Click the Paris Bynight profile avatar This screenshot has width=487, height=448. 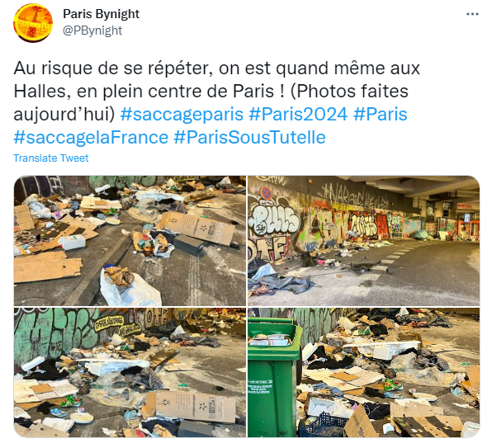coord(33,23)
